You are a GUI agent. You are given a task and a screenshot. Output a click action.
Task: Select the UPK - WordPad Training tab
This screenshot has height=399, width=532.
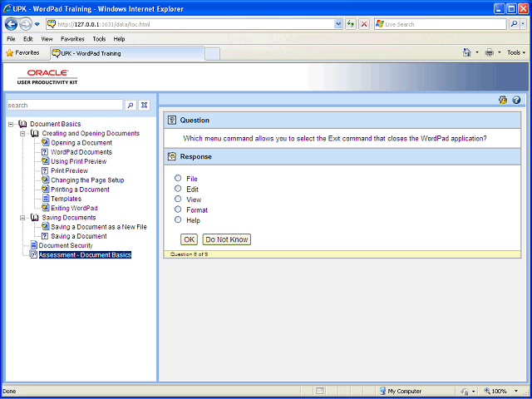pyautogui.click(x=127, y=53)
